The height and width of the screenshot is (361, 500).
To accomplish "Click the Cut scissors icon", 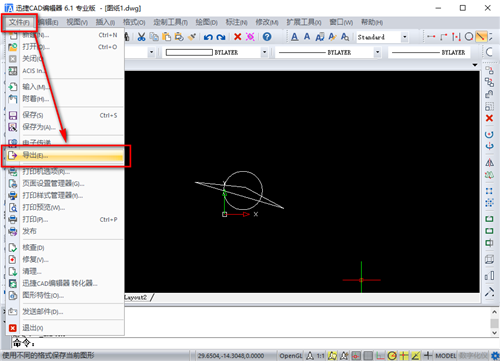I will [141, 37].
